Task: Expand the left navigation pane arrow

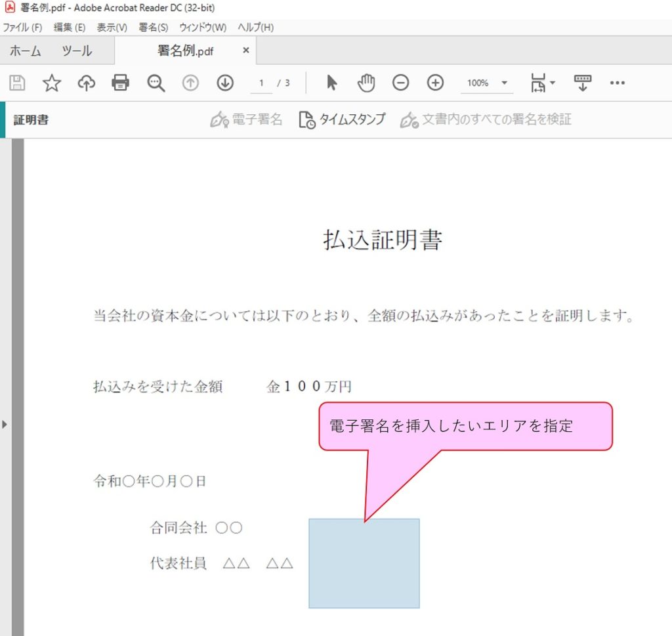Action: 5,425
